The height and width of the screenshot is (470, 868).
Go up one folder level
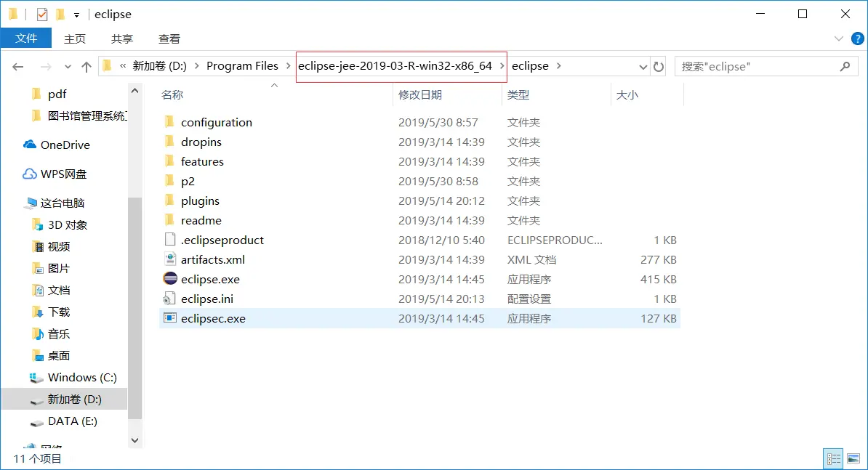(x=87, y=66)
